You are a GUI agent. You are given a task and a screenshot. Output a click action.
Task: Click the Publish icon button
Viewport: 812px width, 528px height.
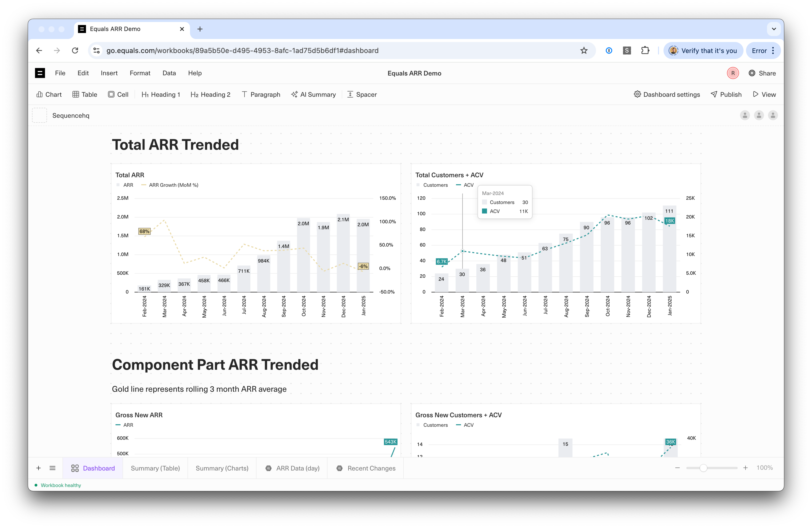pos(714,94)
